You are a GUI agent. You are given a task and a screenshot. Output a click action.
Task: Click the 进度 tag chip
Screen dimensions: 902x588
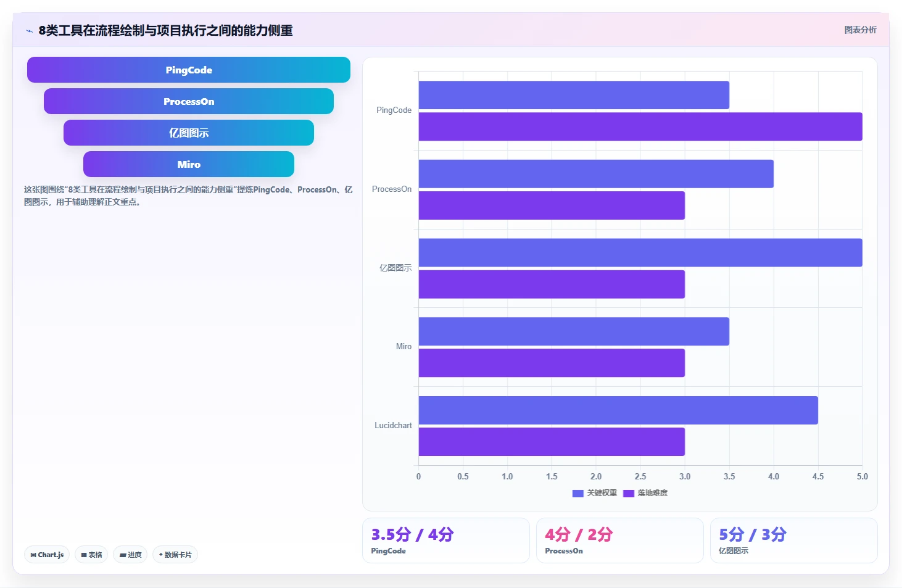tap(130, 555)
